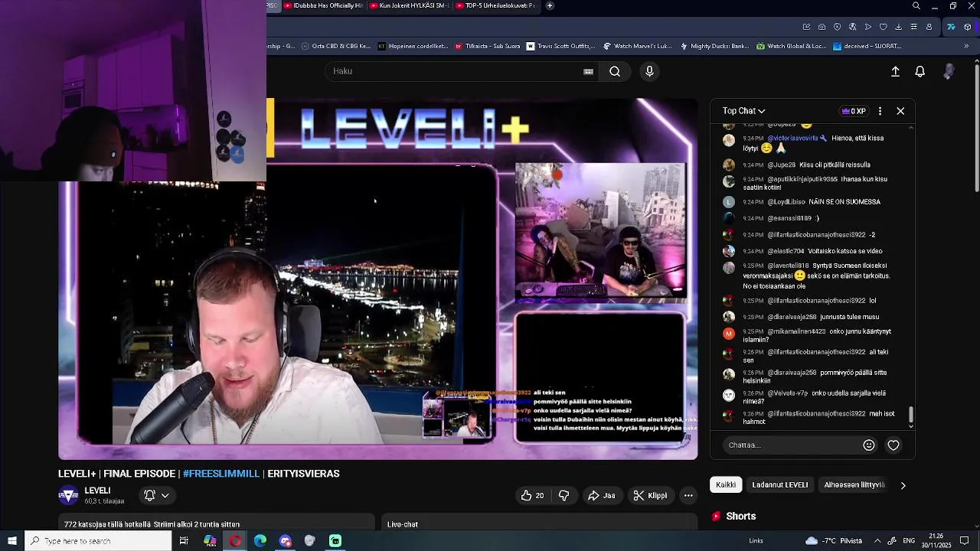Click the LEVELI+ stream video player
Viewport: 980px width, 551px height.
click(378, 279)
